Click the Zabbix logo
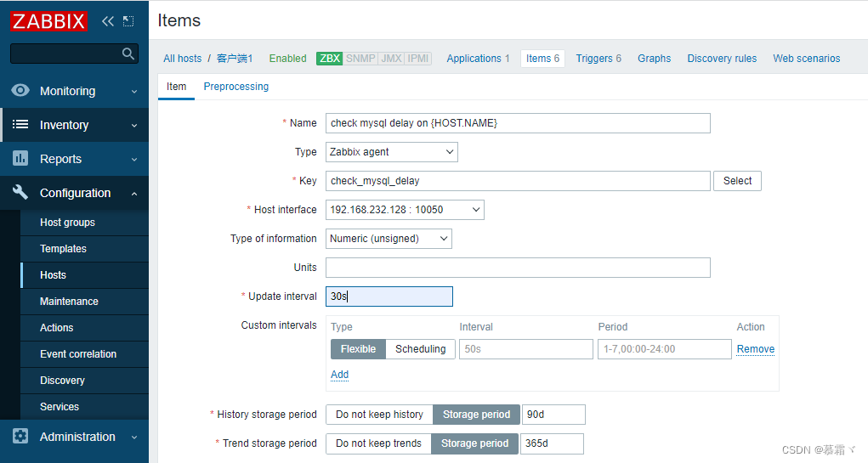This screenshot has width=868, height=463. click(x=48, y=21)
